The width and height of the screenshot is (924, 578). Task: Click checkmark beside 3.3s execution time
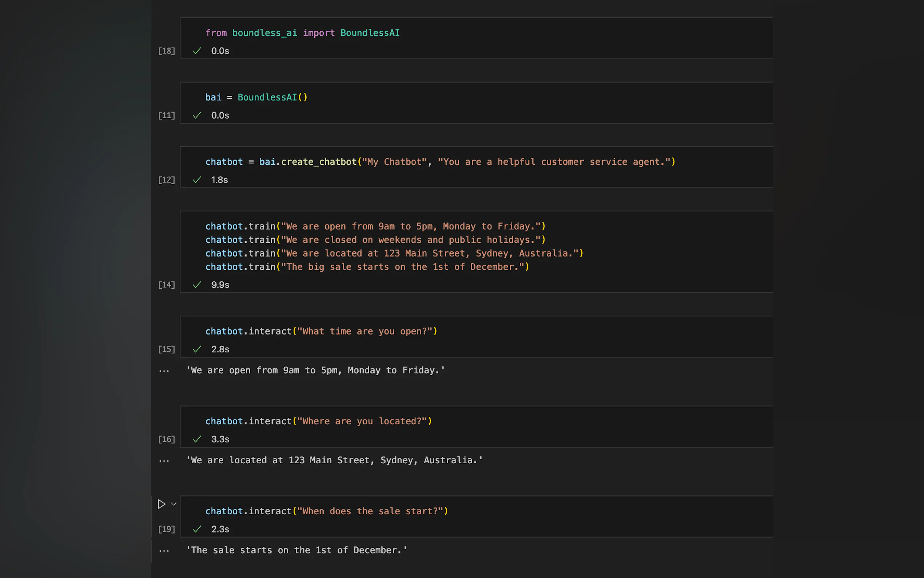(x=197, y=439)
